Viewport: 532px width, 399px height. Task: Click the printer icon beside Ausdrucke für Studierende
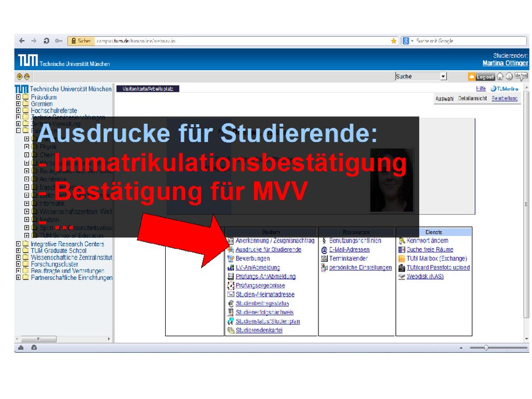[231, 249]
